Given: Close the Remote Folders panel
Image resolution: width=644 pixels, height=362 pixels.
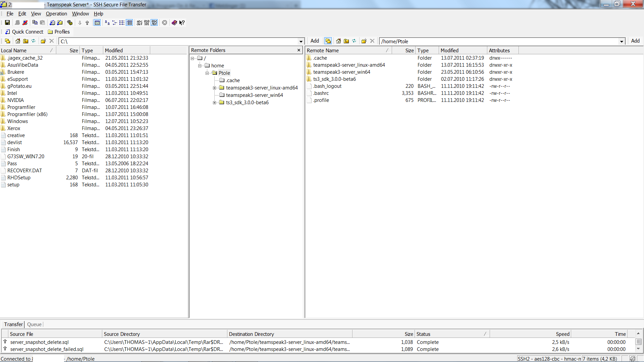Looking at the screenshot, I should coord(299,50).
